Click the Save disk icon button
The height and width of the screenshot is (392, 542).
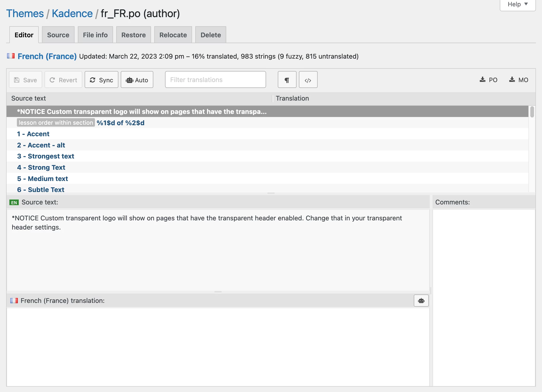(25, 80)
